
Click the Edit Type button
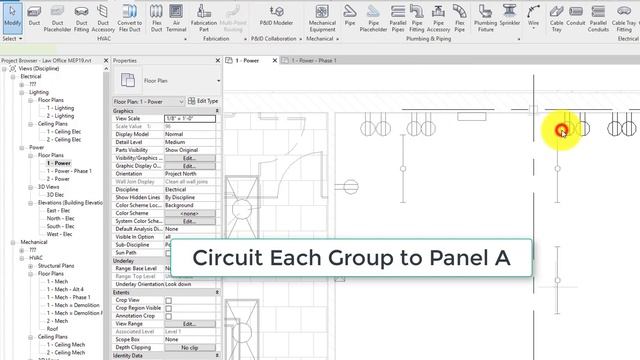203,101
